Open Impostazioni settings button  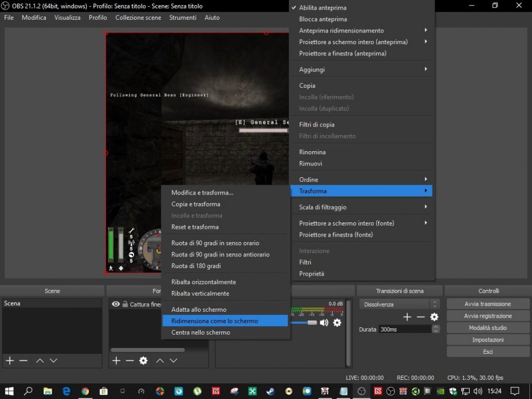coord(488,339)
